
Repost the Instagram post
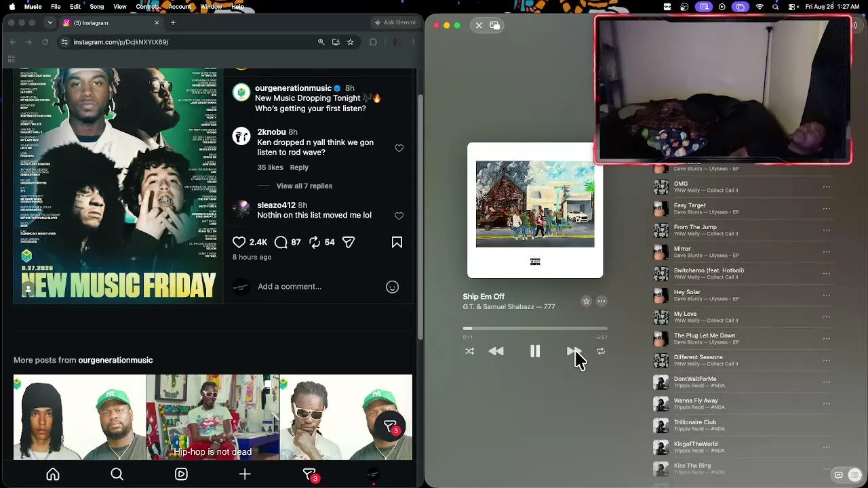click(315, 242)
